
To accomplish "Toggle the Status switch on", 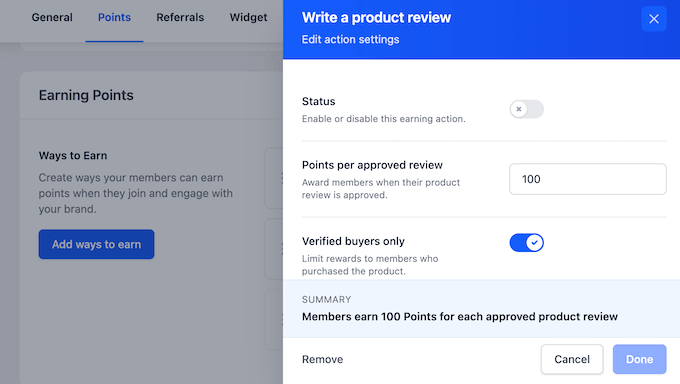I will pyautogui.click(x=526, y=109).
